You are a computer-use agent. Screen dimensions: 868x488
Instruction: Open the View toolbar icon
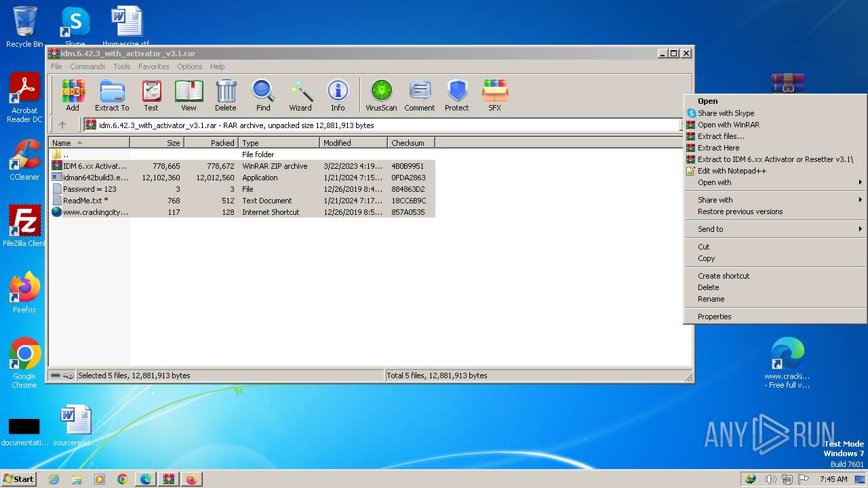point(189,95)
